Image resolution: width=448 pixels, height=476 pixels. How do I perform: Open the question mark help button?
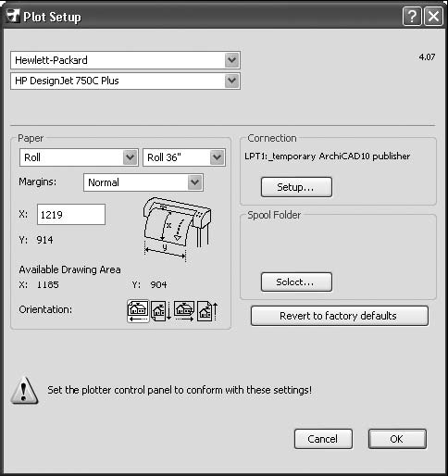pyautogui.click(x=412, y=16)
